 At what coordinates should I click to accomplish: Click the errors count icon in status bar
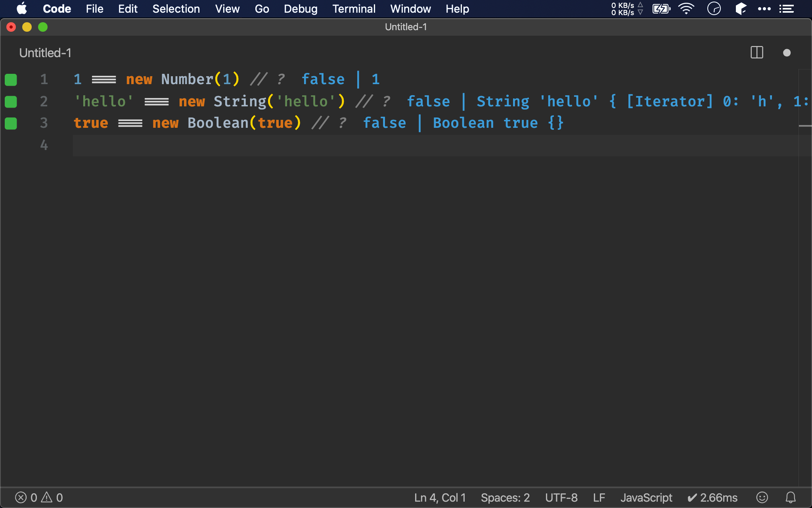[x=21, y=497]
